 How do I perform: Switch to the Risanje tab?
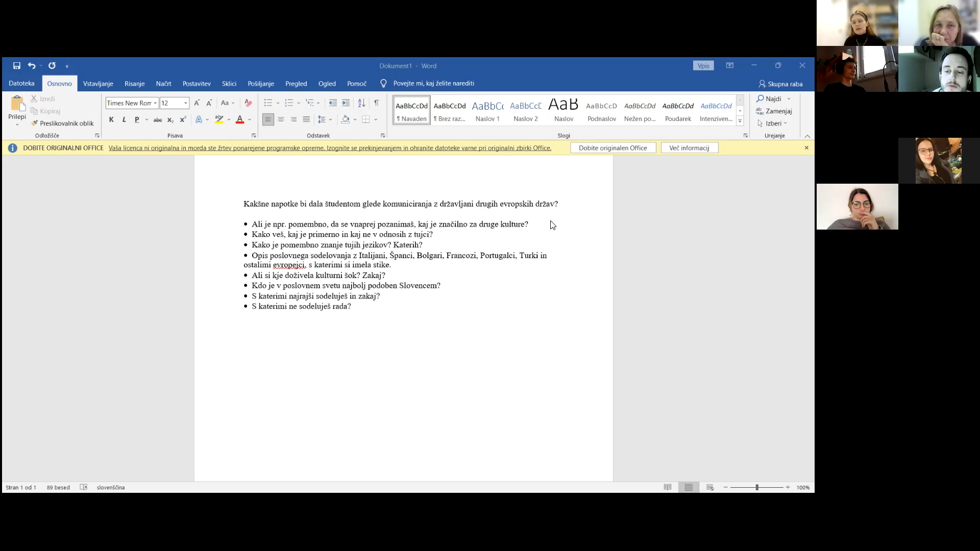(134, 84)
